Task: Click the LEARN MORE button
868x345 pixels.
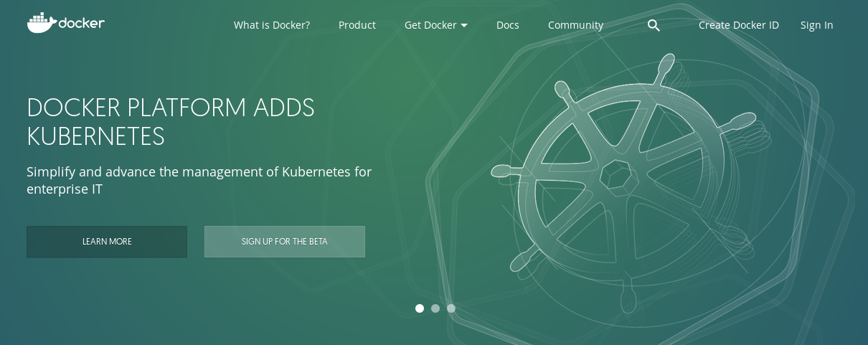Action: (107, 242)
